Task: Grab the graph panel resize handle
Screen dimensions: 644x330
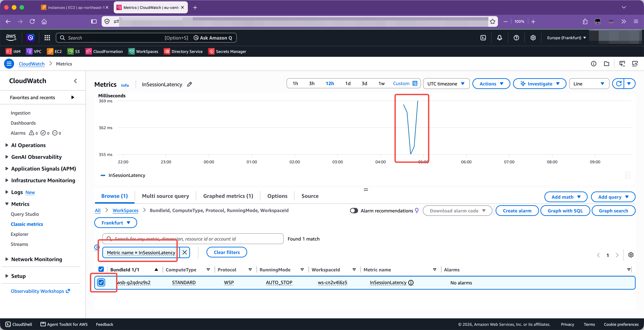Action: [x=366, y=190]
